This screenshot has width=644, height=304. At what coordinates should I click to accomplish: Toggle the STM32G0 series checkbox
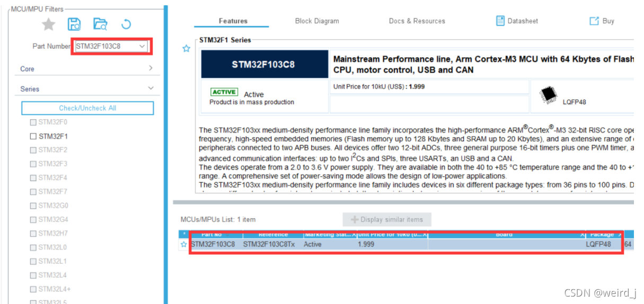coord(33,205)
